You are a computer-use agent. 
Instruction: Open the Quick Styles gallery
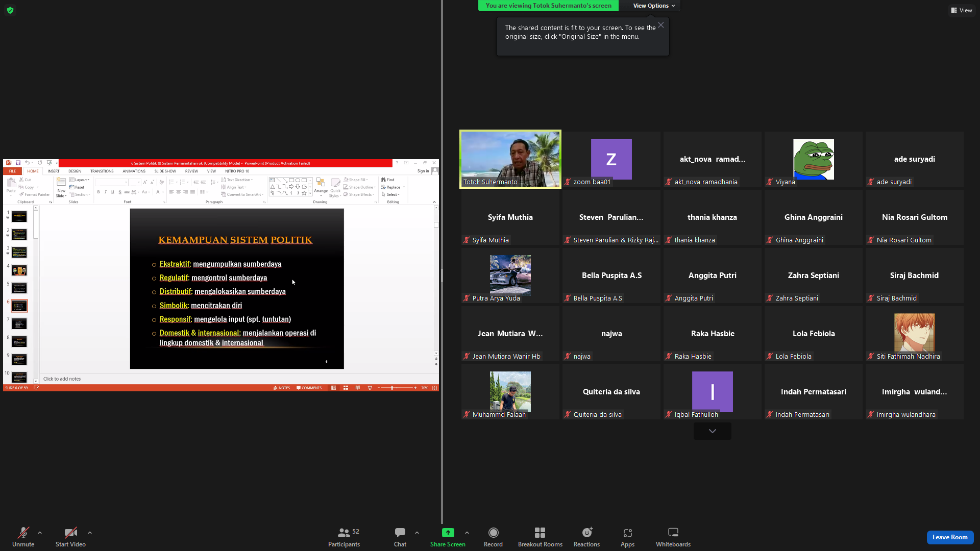tap(335, 187)
